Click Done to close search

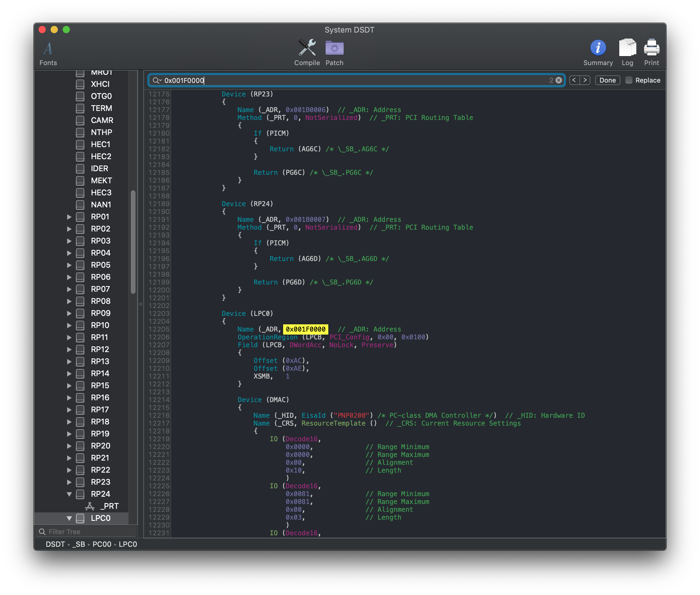(607, 80)
